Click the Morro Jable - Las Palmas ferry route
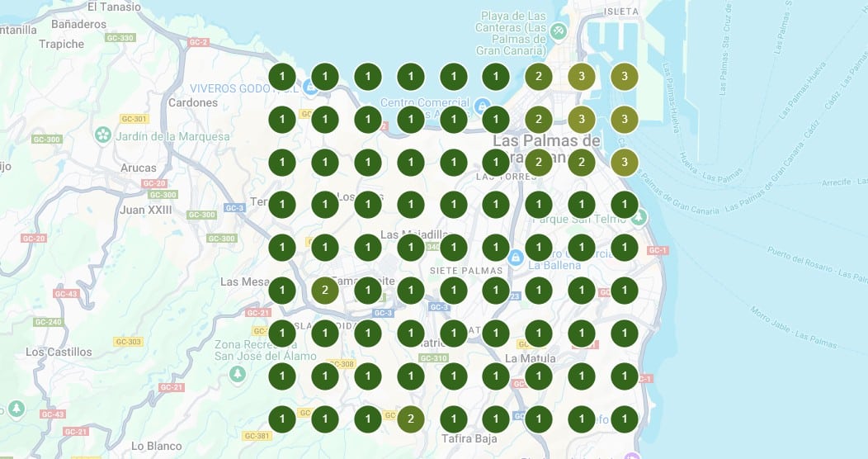Viewport: 868px width, 459px height. click(793, 327)
